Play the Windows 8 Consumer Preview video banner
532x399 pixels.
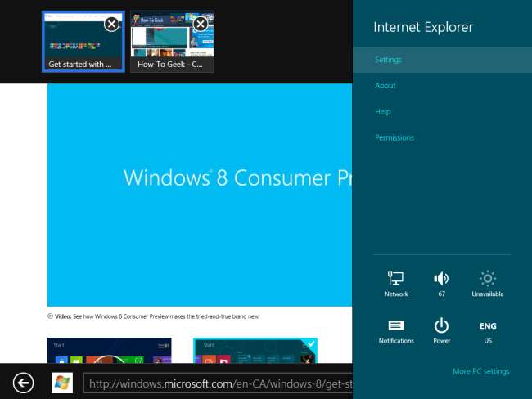(200, 195)
